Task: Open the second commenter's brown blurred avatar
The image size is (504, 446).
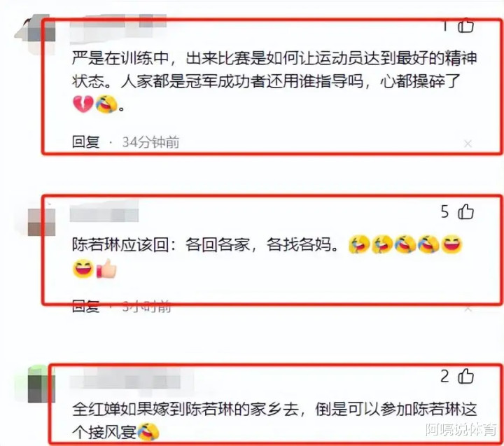Action: click(41, 222)
